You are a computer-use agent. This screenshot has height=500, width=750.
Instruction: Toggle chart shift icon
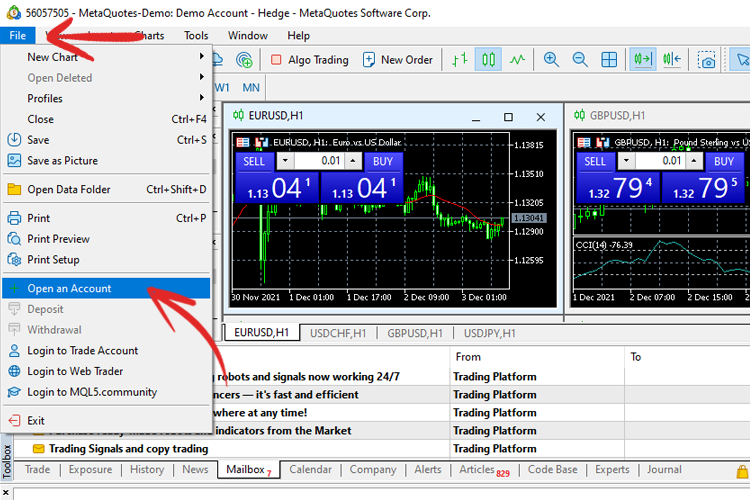672,60
